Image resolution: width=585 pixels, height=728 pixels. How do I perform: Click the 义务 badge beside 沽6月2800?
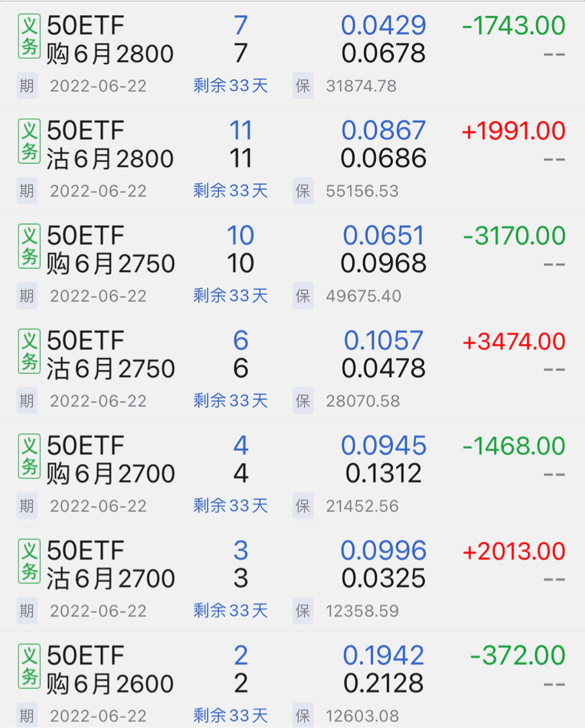pos(29,142)
